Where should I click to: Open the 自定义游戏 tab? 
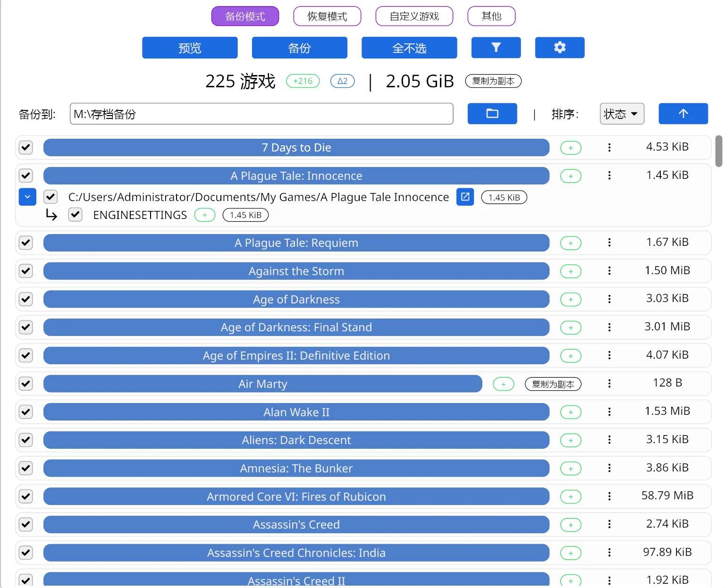[x=414, y=17]
